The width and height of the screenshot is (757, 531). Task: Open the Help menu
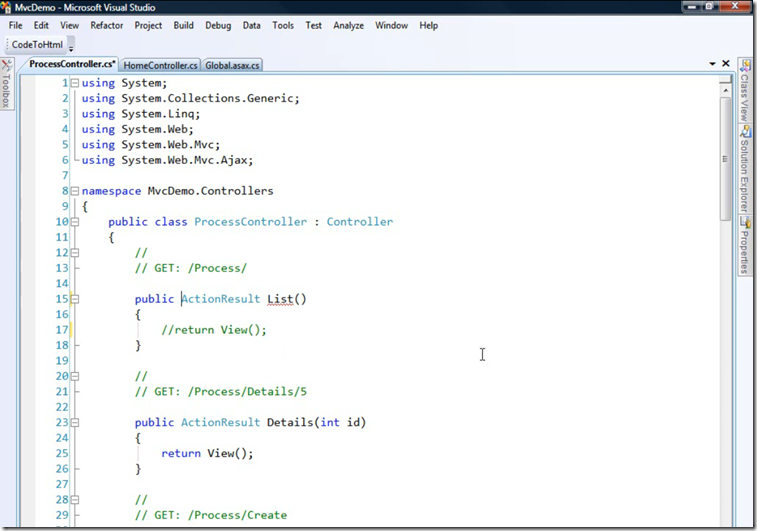point(429,26)
